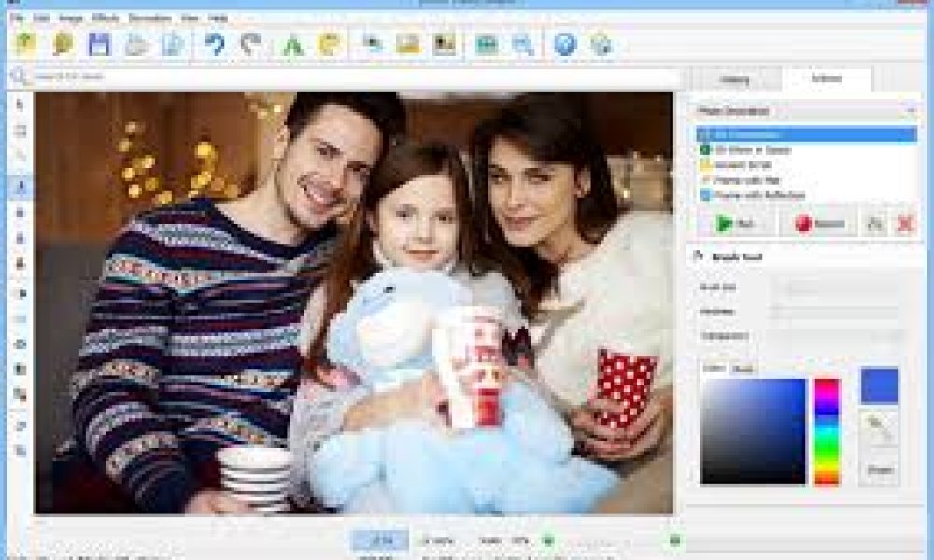Click the copy pages icon beside Print
934x560 pixels.
point(173,45)
